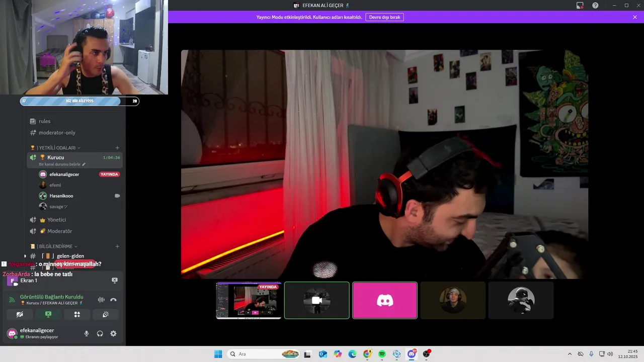Click the Ekran 1 stream label
The width and height of the screenshot is (644, 362).
[29, 281]
